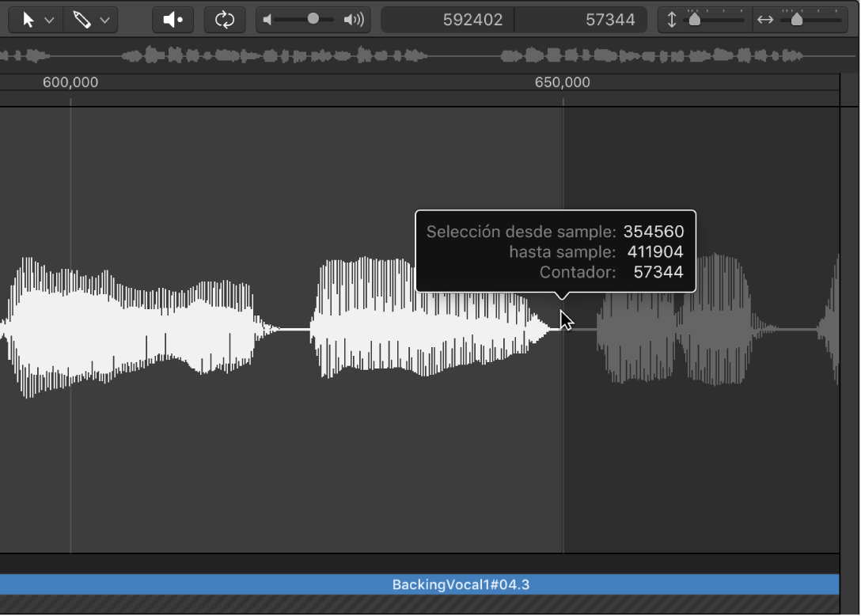Select the Pencil tool in the toolbar
861x616 pixels.
pos(82,20)
